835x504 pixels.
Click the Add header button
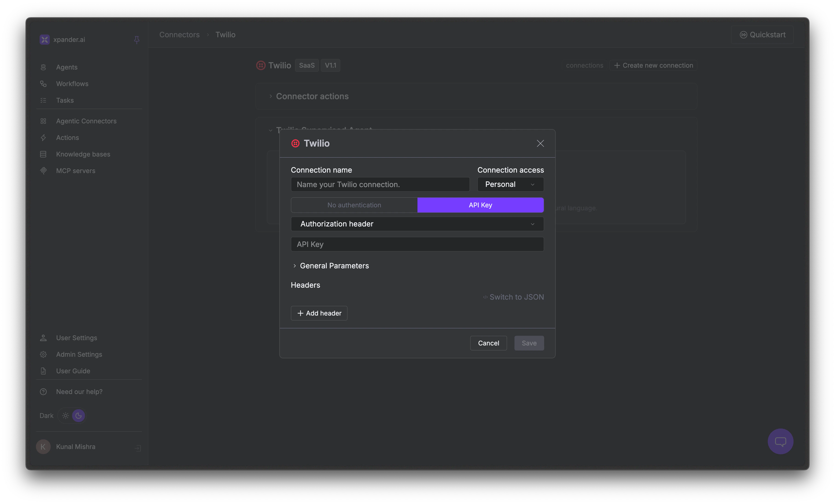pyautogui.click(x=318, y=313)
